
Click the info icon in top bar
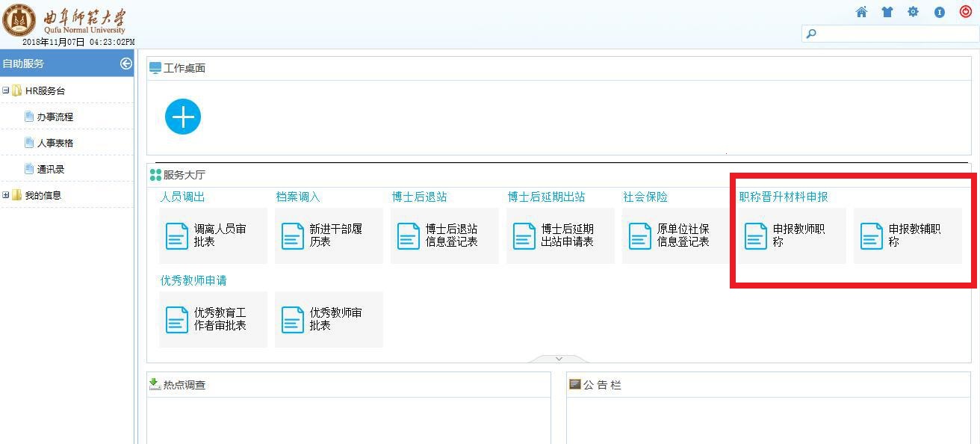940,12
